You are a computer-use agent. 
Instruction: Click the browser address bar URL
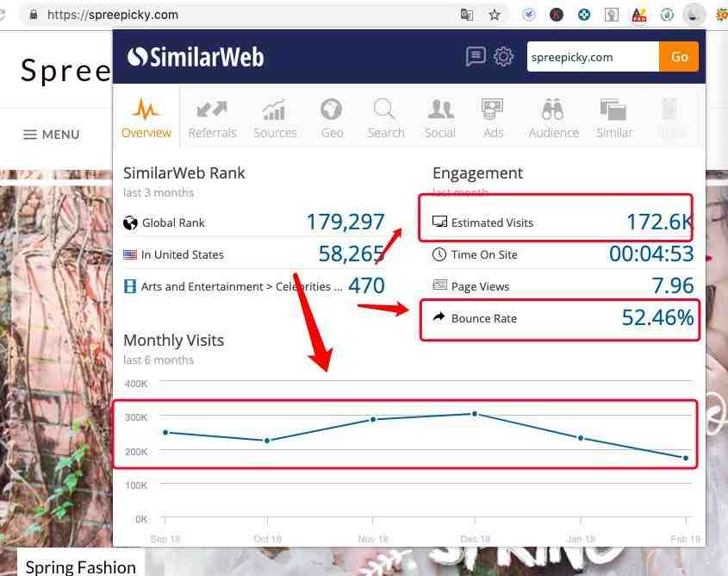coord(113,15)
